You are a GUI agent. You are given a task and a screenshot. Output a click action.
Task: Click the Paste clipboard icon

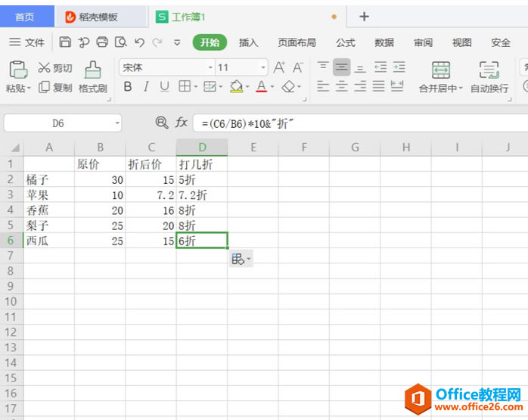pos(18,70)
